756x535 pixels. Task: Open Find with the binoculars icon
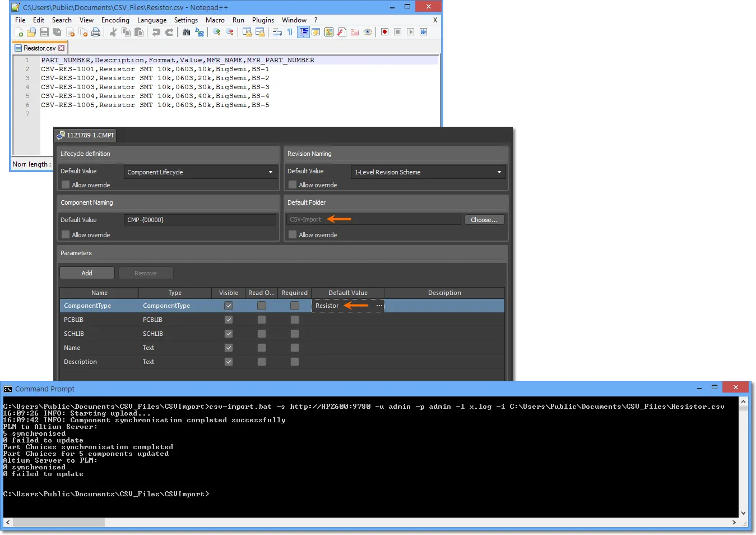coord(186,32)
